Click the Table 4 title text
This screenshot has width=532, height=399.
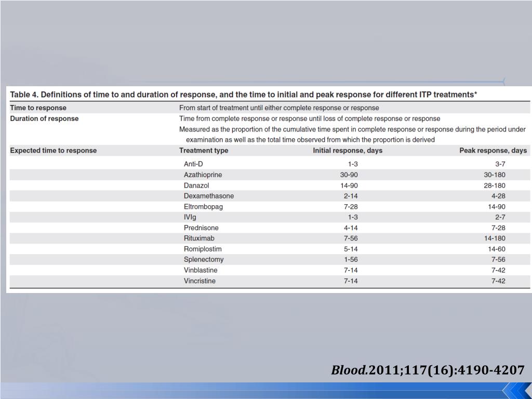point(243,95)
